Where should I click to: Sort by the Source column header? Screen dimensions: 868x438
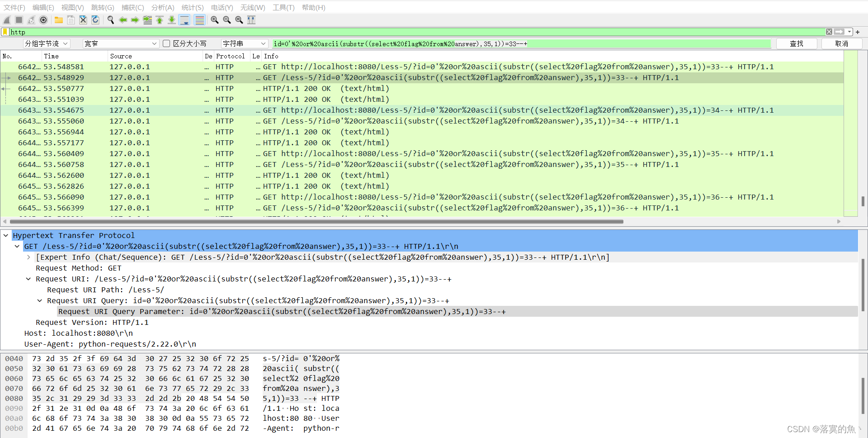(x=156, y=56)
